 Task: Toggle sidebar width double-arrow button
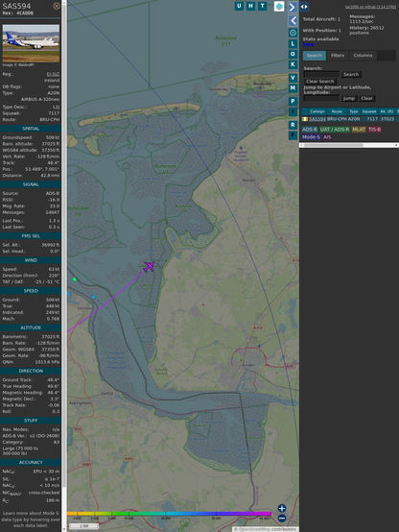click(304, 7)
